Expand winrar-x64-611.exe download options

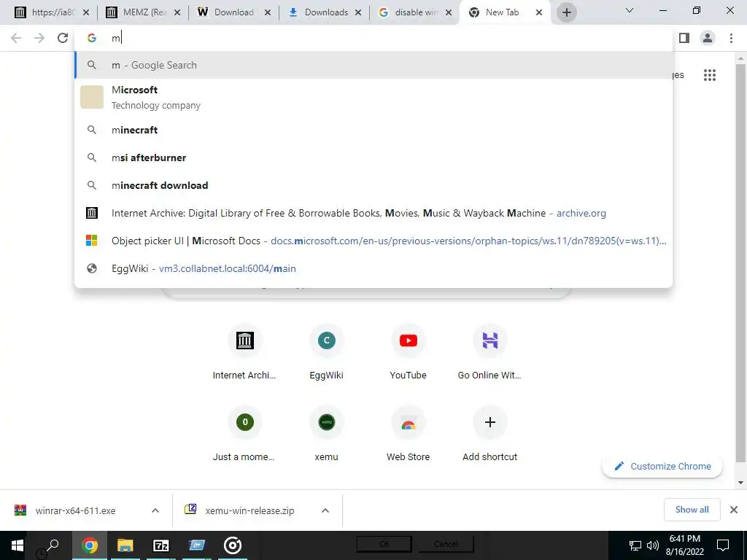(x=155, y=510)
